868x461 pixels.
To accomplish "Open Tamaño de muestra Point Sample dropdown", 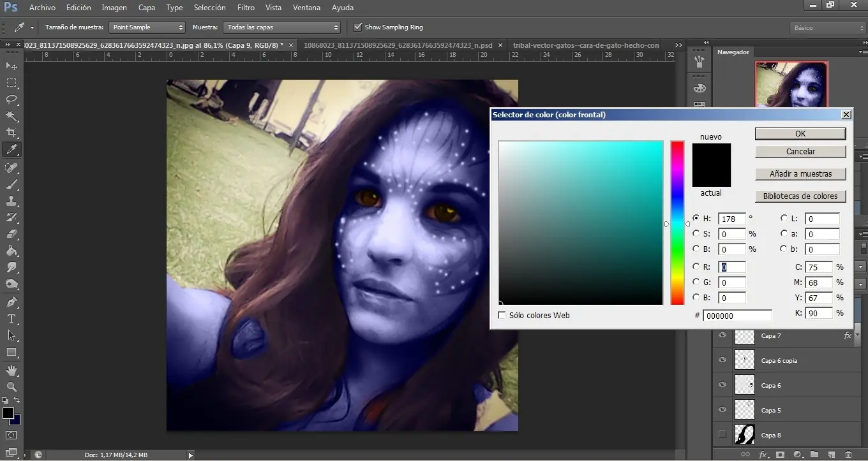I will tap(147, 27).
